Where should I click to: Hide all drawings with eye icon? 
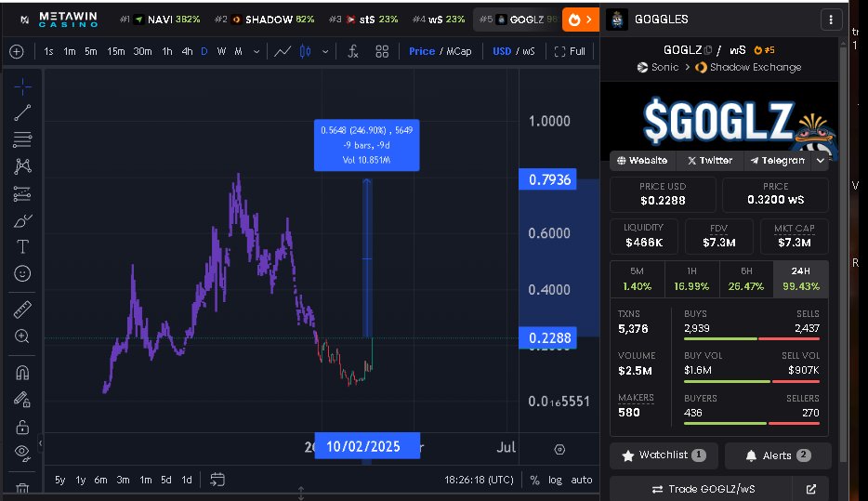22,454
